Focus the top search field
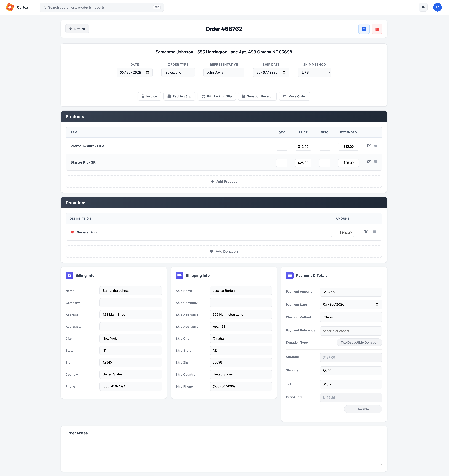 point(102,7)
